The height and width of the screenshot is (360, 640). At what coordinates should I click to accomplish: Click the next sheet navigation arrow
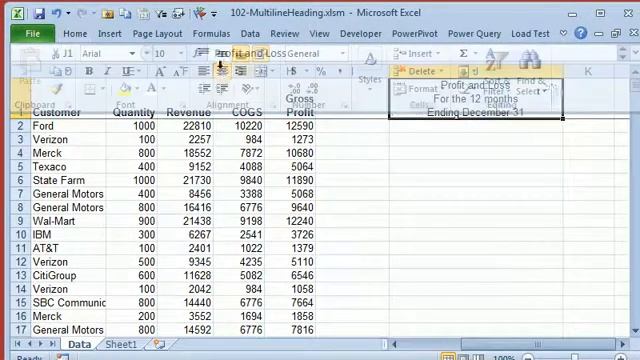point(40,344)
